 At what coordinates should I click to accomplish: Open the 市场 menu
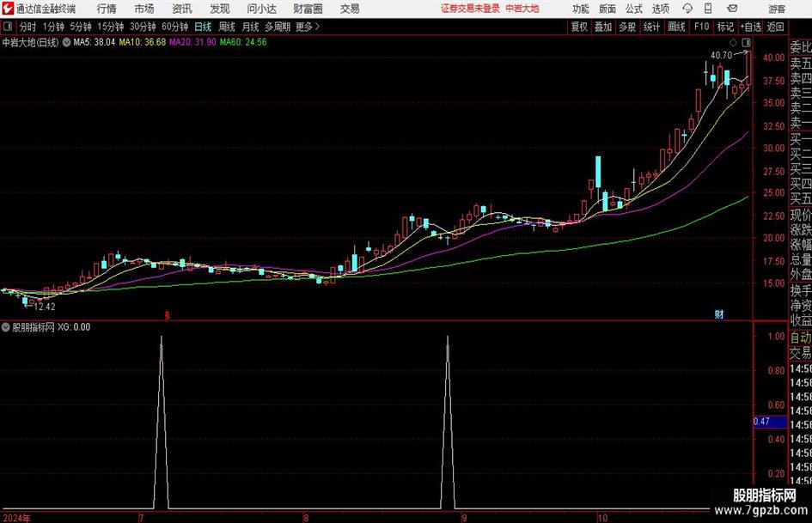point(144,9)
